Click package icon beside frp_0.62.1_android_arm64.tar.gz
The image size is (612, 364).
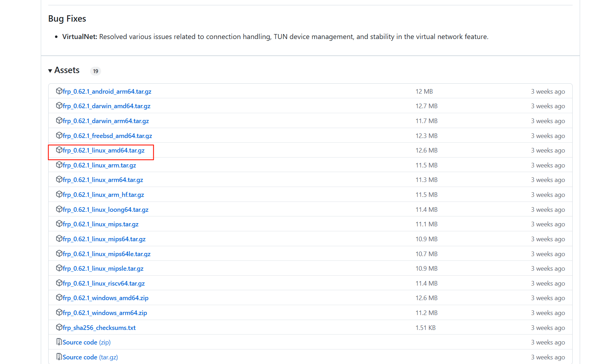[59, 91]
